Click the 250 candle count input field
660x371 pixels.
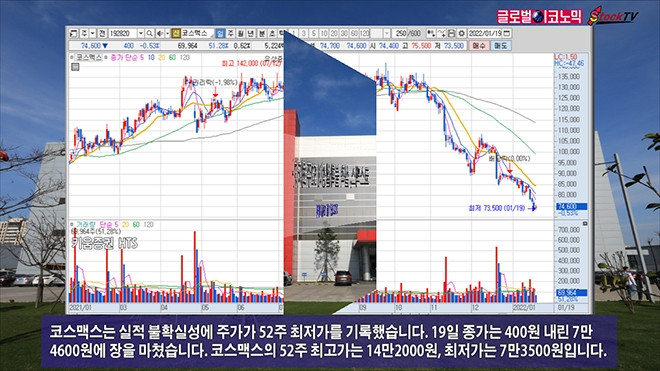tap(399, 33)
